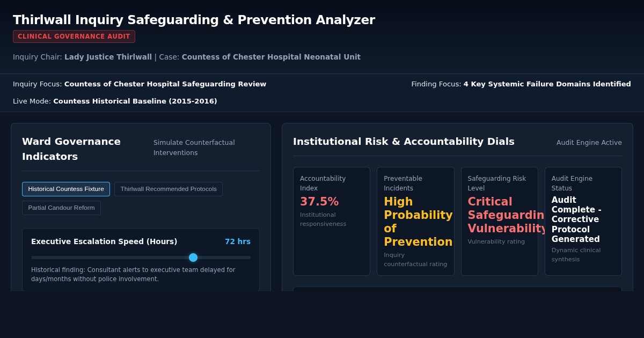Click the Inquiry counterfactual rating caption
This screenshot has width=644, height=338.
[415, 260]
